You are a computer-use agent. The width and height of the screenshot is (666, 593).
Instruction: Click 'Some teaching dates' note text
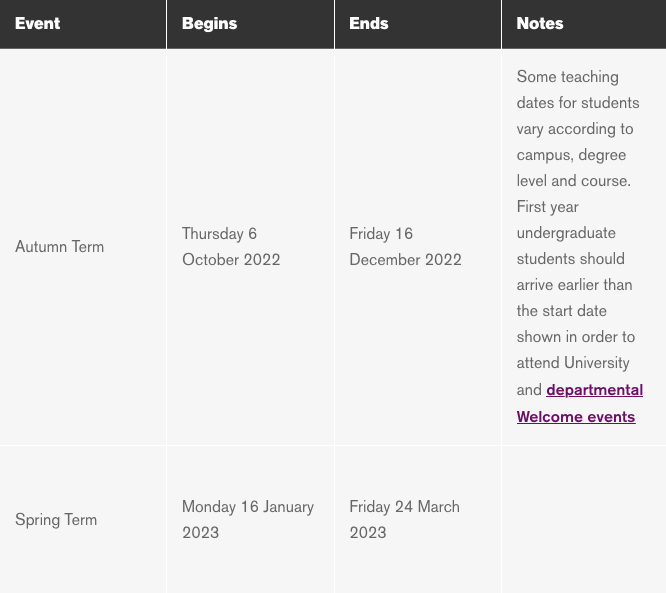tap(567, 77)
